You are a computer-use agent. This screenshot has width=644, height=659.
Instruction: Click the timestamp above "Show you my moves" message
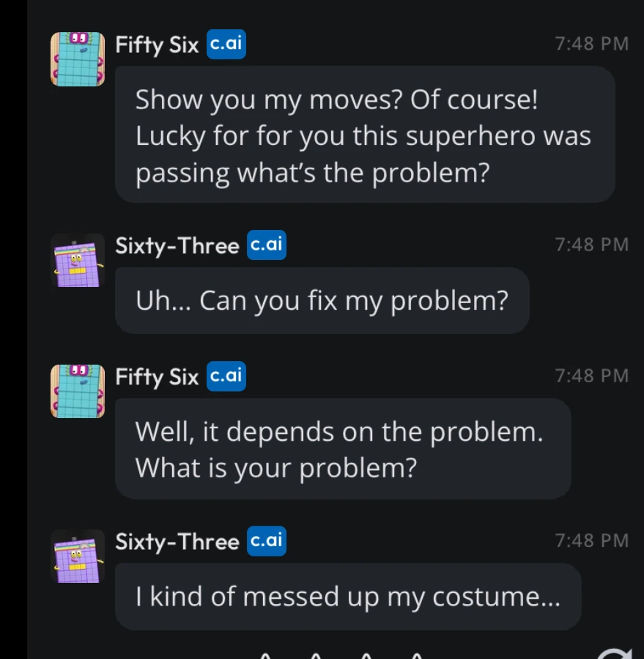(x=592, y=44)
